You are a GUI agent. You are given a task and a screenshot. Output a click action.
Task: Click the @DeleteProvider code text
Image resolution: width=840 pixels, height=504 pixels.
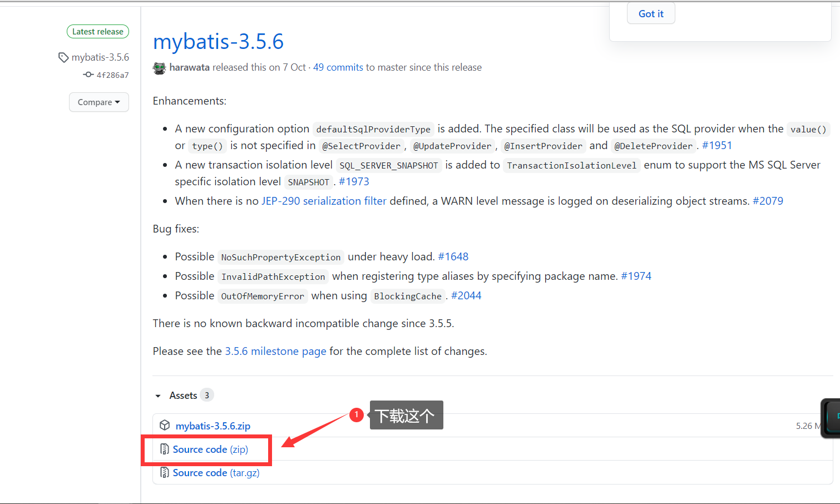click(x=654, y=146)
